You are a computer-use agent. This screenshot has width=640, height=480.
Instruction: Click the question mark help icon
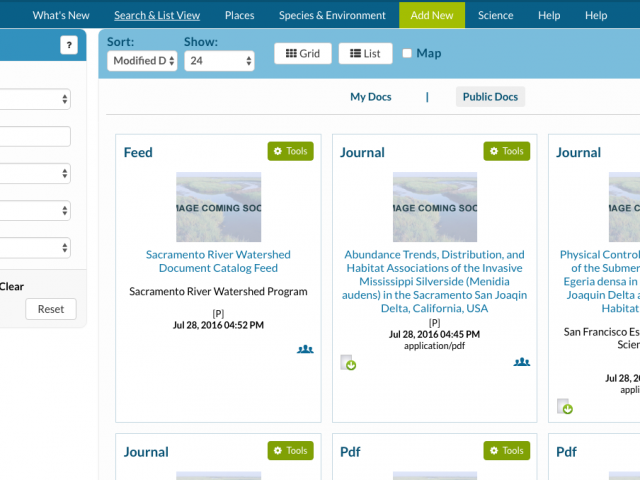[x=69, y=45]
